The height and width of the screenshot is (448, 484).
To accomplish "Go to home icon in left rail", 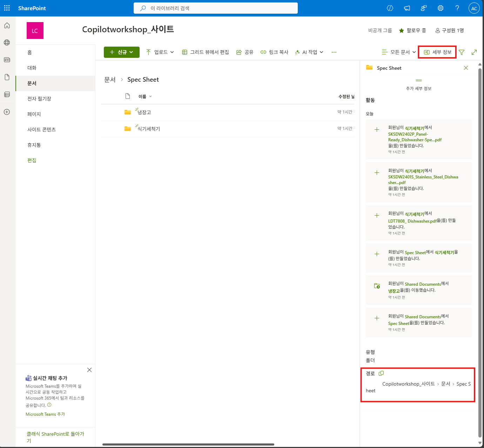I will [x=7, y=26].
